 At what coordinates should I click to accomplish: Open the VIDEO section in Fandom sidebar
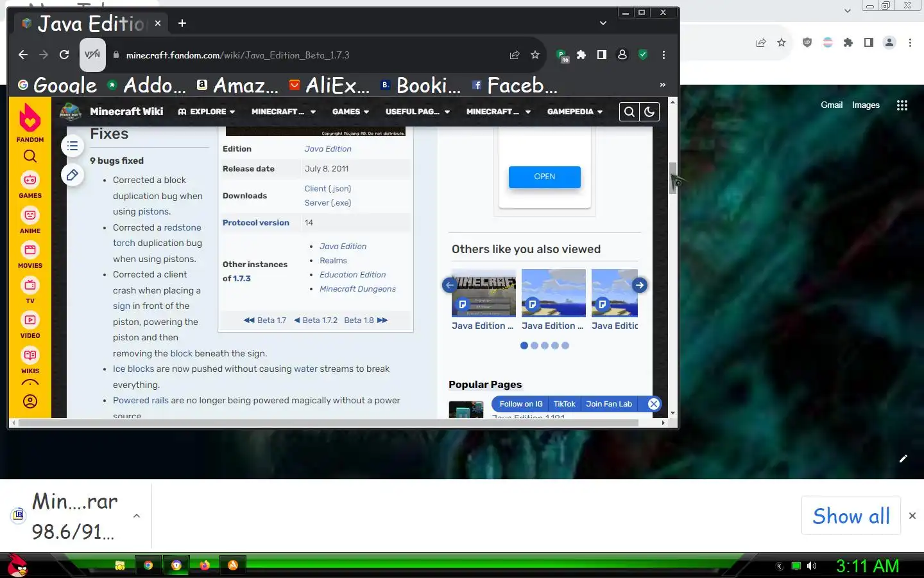(30, 325)
